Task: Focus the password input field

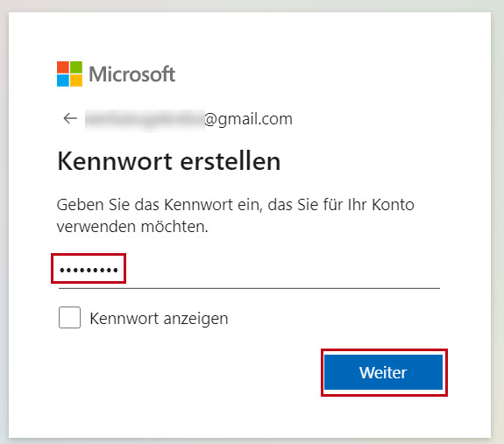Action: (x=249, y=270)
